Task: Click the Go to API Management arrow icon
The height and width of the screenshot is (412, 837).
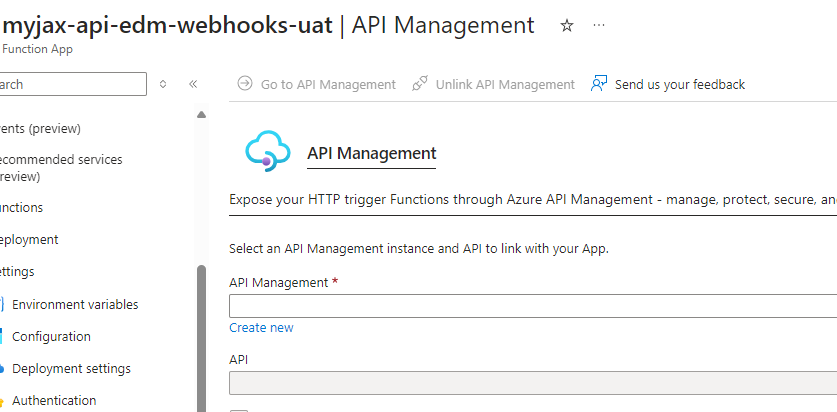Action: click(x=244, y=84)
